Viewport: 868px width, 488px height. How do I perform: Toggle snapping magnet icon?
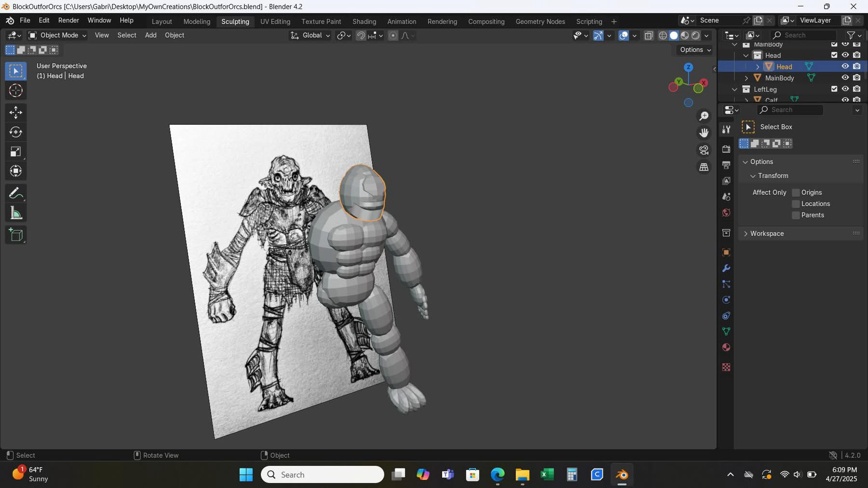pyautogui.click(x=361, y=36)
